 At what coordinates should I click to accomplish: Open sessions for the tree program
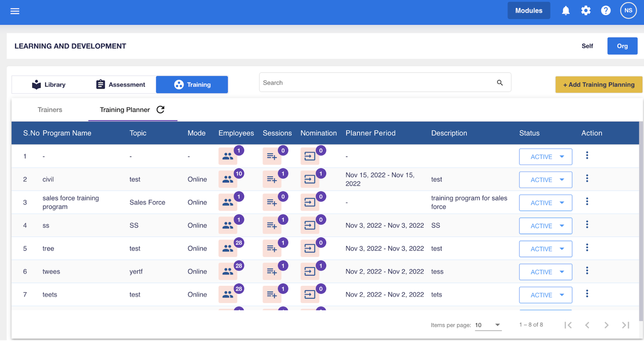(x=272, y=249)
